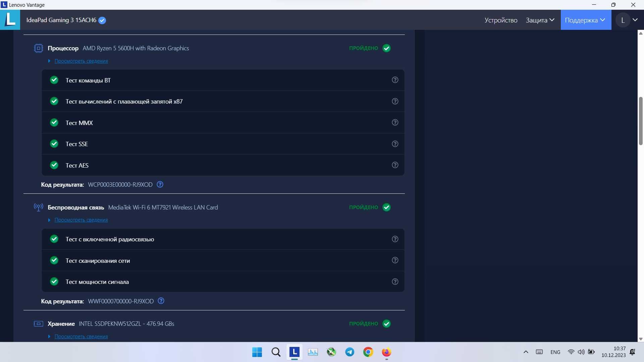Expand the user account chevron

click(635, 20)
